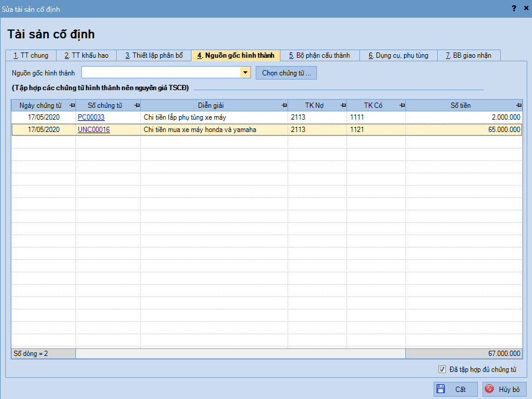Open the 2. TT khấu hao tab
This screenshot has width=532, height=399.
click(87, 55)
